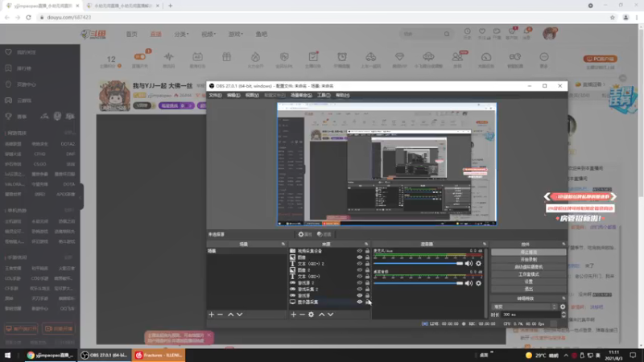Click the search magnifier in Douyu header

coord(447,34)
